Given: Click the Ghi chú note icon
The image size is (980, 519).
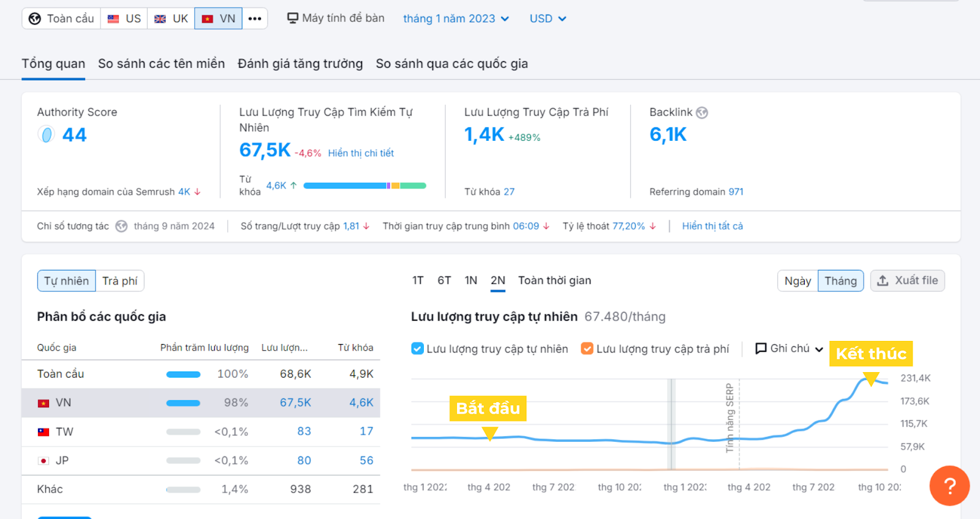Looking at the screenshot, I should coord(761,348).
